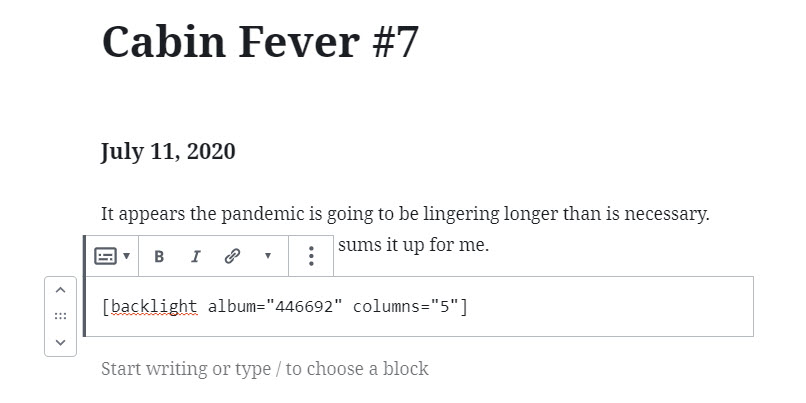Click inside the shortcode text field
The image size is (806, 403).
click(x=600, y=306)
